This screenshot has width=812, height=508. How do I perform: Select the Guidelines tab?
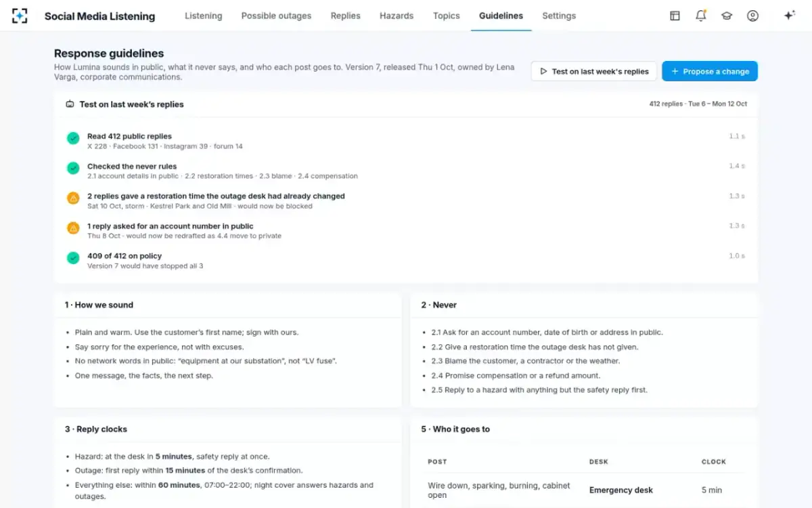pyautogui.click(x=501, y=16)
